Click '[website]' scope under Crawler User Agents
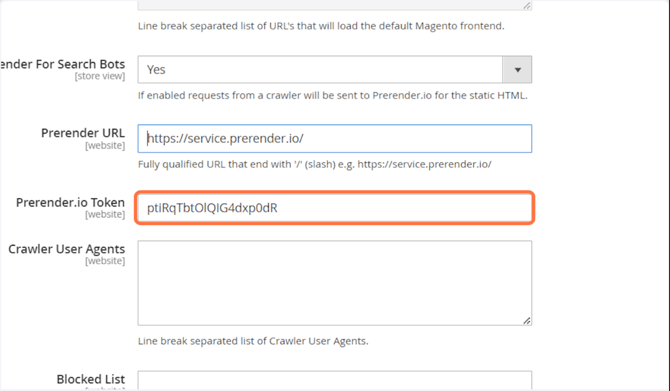670x391 pixels. tap(105, 261)
